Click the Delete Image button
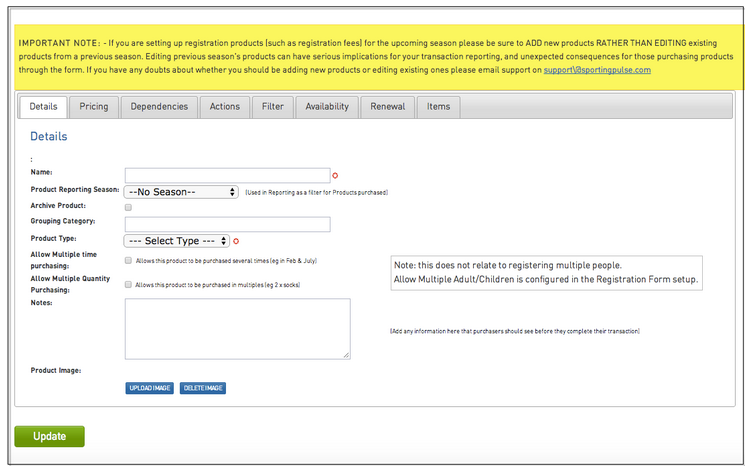This screenshot has width=748, height=470. point(203,388)
